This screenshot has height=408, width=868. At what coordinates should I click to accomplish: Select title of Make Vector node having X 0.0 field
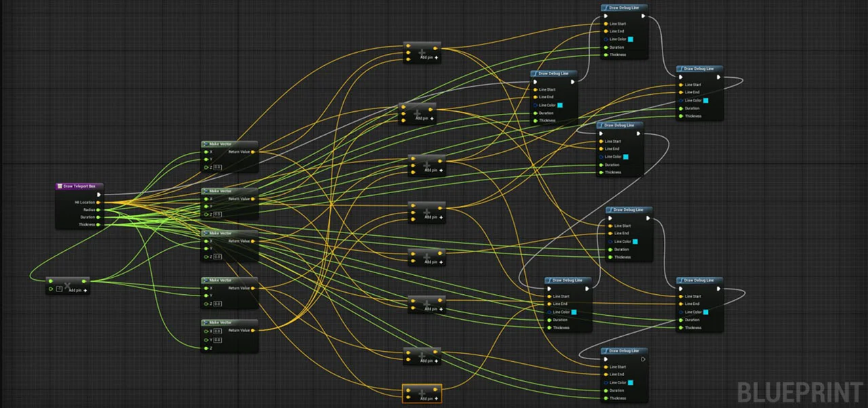(220, 323)
